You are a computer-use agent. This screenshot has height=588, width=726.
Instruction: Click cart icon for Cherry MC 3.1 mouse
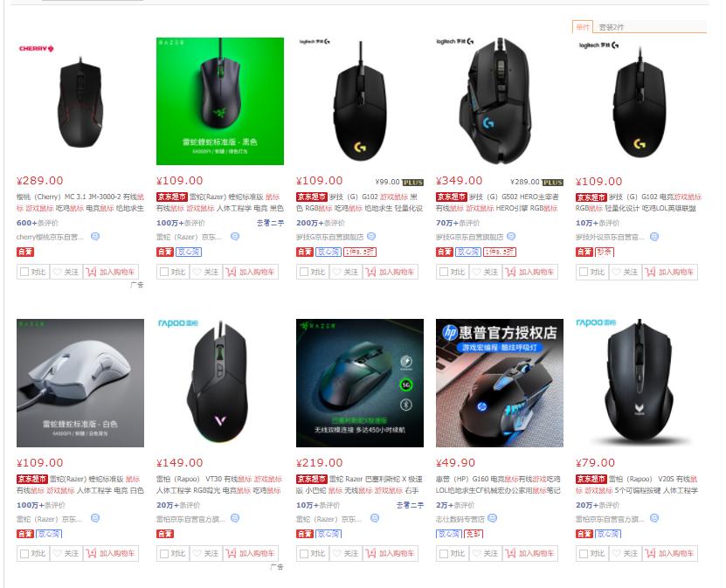coord(91,272)
